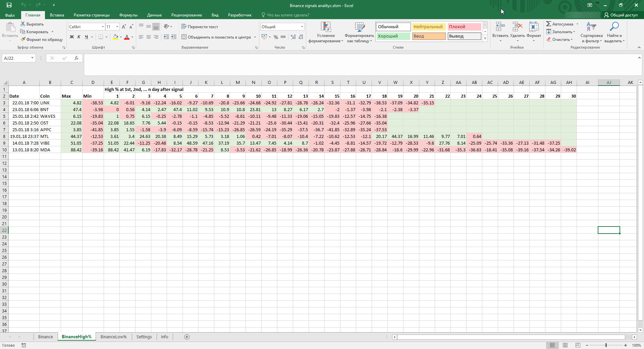
Task: Add a new sheet with plus icon
Action: [187, 337]
